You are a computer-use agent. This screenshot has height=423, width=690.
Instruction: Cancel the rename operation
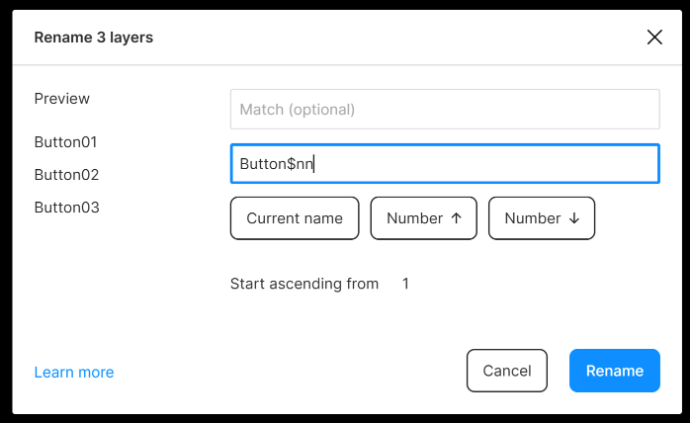[507, 371]
